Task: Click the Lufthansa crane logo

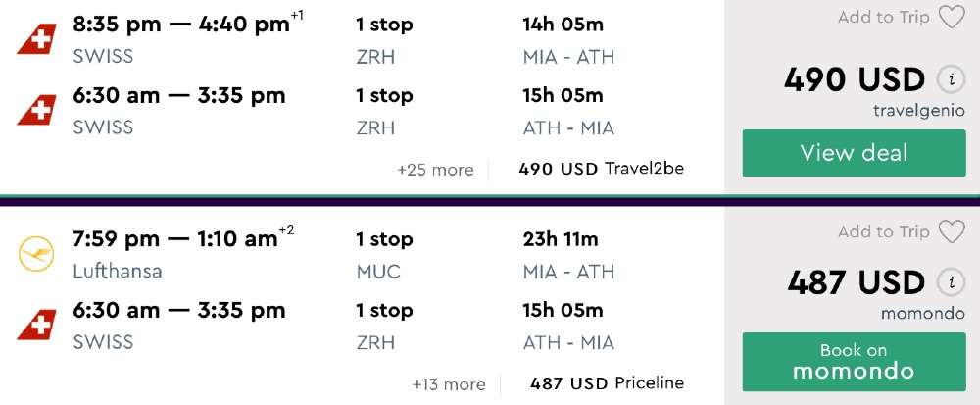Action: (35, 255)
